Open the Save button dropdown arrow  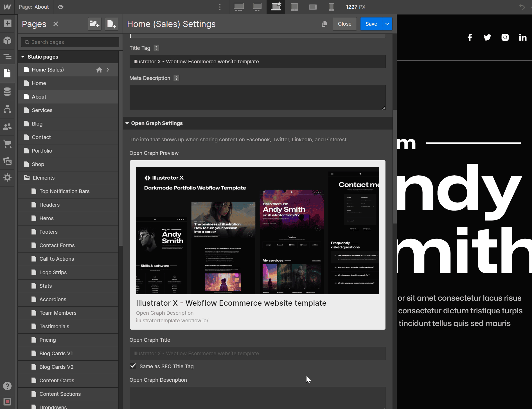[x=387, y=24]
